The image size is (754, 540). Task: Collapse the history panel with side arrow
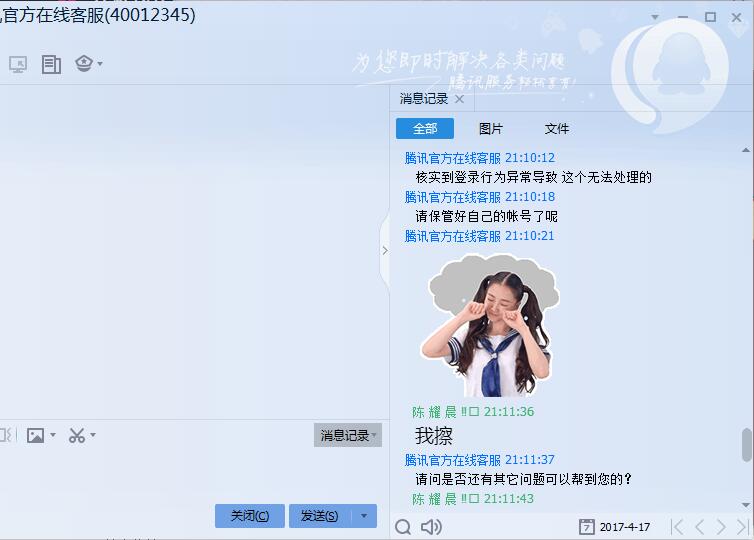(x=385, y=251)
